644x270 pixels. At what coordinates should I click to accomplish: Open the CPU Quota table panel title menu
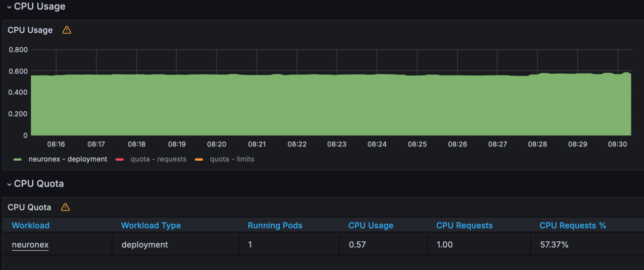click(x=29, y=207)
